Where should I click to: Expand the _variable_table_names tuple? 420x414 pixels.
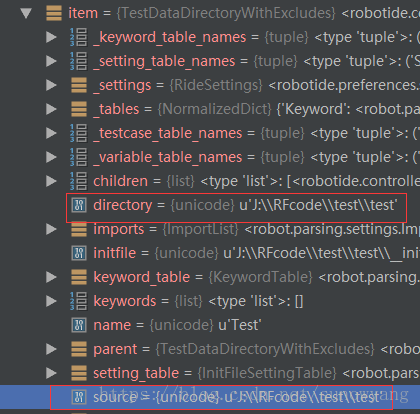click(51, 157)
